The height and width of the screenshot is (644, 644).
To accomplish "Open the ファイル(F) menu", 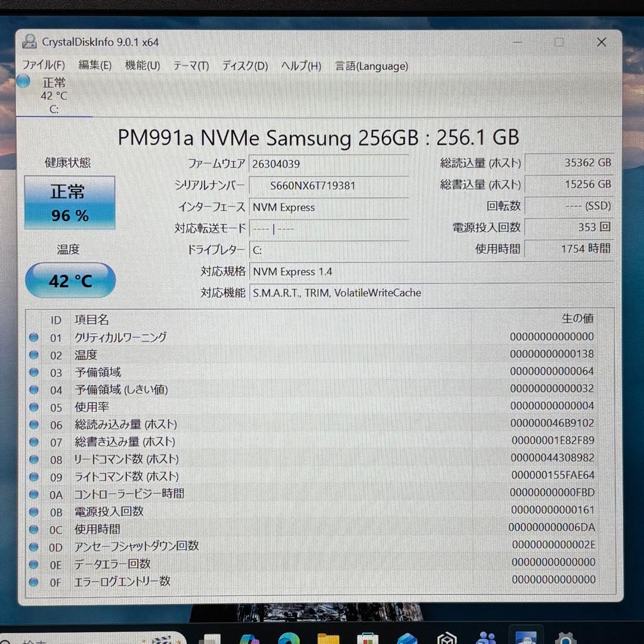I will 44,66.
